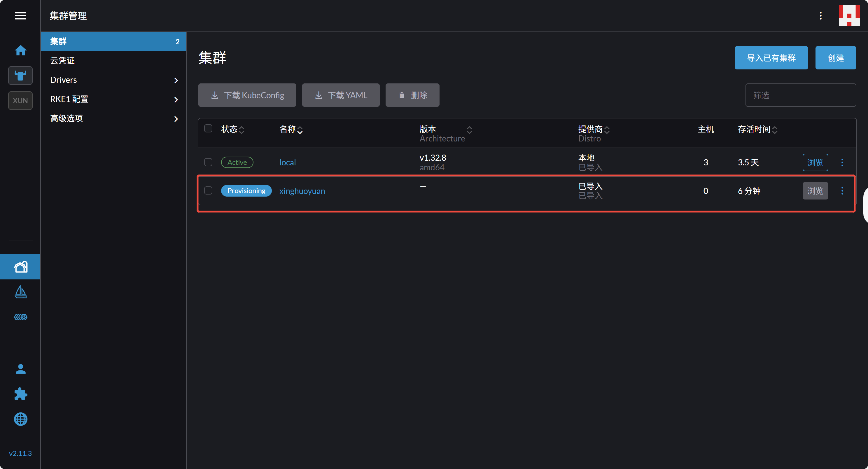Image resolution: width=868 pixels, height=469 pixels.
Task: Open the hamburger navigation menu
Action: coord(20,16)
